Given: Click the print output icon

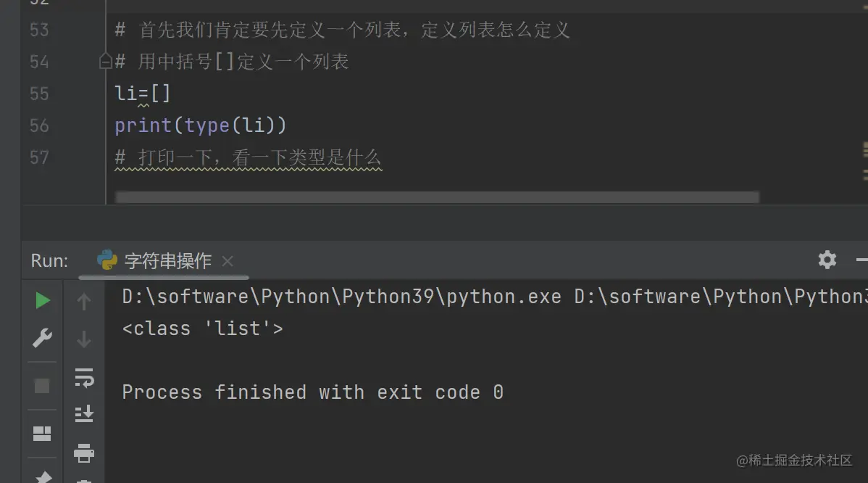Looking at the screenshot, I should tap(84, 453).
